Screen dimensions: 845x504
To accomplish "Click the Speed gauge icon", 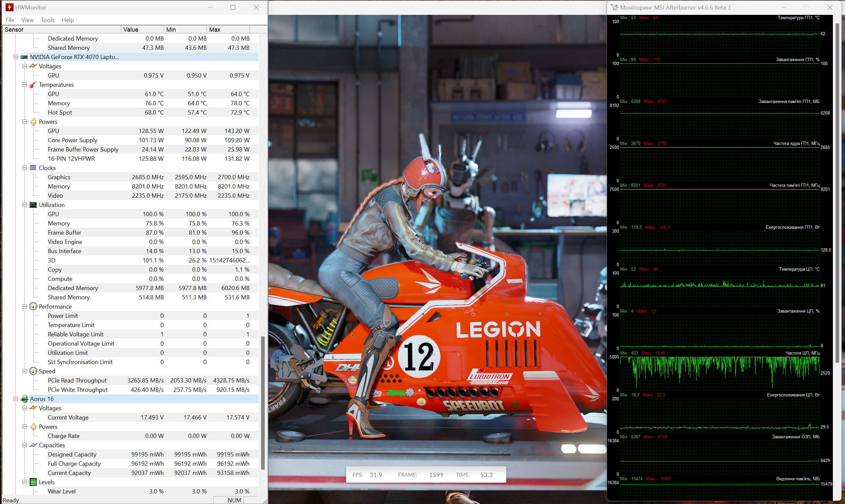I will point(33,371).
